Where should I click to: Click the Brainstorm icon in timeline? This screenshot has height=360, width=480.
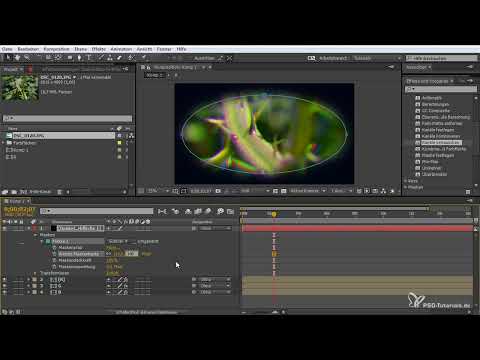220,211
